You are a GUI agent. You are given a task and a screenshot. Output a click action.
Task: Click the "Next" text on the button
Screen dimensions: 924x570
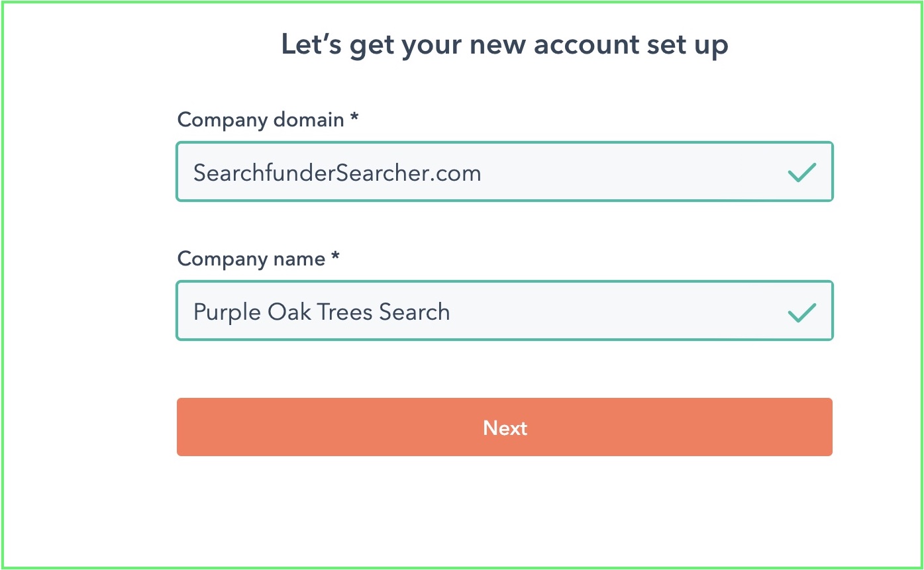coord(505,428)
